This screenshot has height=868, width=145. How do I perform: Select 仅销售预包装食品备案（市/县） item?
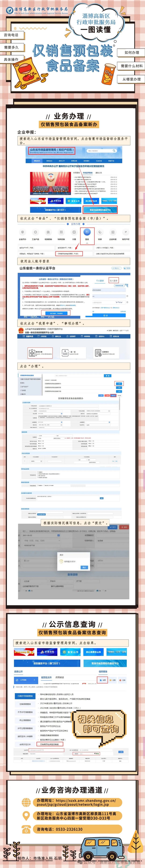pos(69,254)
